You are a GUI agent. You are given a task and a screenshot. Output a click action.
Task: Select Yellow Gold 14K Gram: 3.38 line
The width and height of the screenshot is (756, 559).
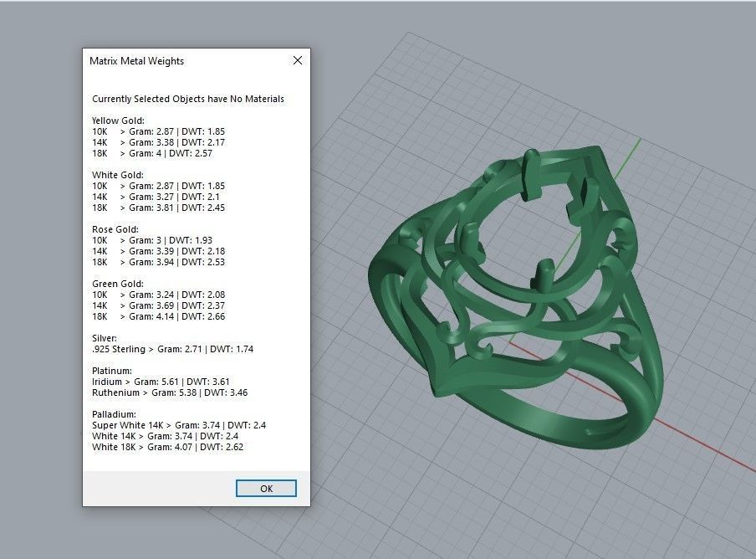coord(158,142)
